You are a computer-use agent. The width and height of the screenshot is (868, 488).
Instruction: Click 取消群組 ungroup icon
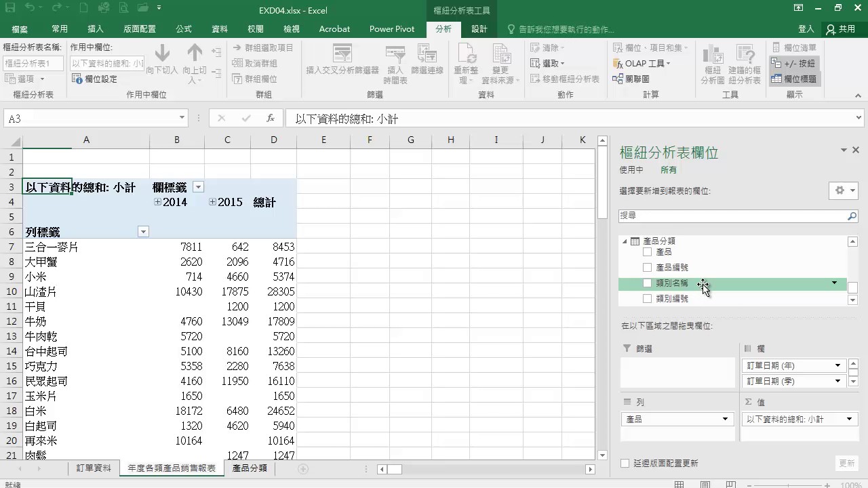click(x=254, y=63)
